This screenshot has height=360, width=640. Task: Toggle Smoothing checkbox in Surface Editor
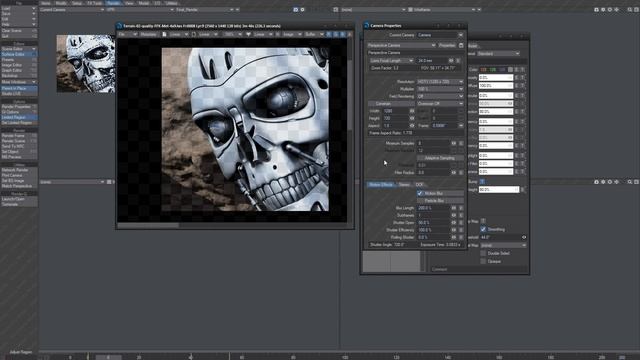coord(483,229)
